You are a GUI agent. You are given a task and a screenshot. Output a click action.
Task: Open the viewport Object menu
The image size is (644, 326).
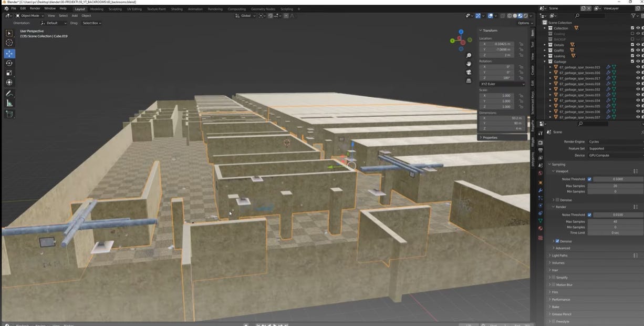(86, 16)
